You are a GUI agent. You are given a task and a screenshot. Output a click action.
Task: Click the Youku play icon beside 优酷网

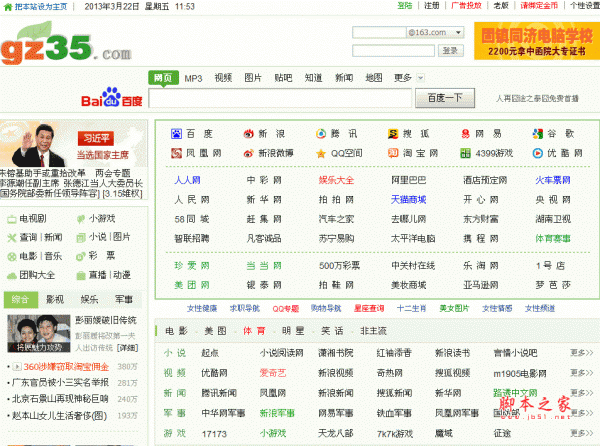(x=538, y=153)
